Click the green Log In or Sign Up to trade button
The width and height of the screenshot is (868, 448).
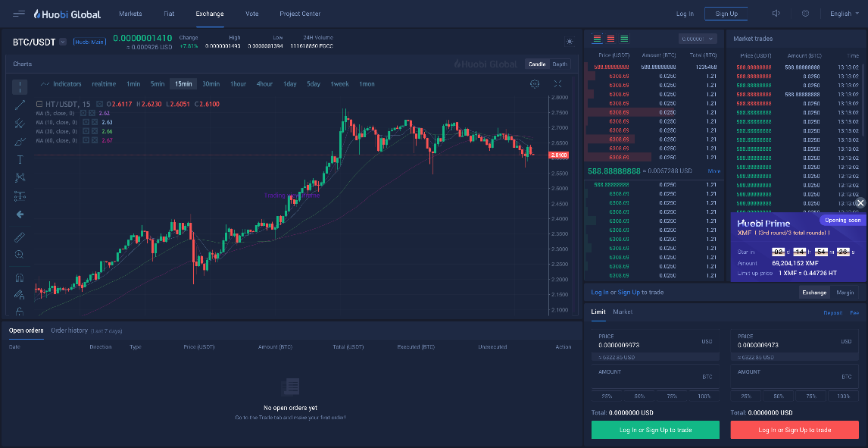pos(655,430)
